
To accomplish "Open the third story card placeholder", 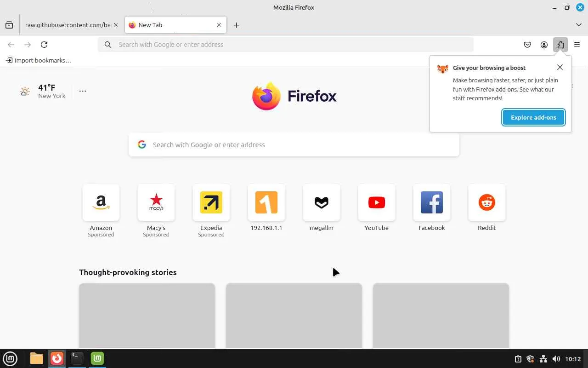I will point(441,316).
